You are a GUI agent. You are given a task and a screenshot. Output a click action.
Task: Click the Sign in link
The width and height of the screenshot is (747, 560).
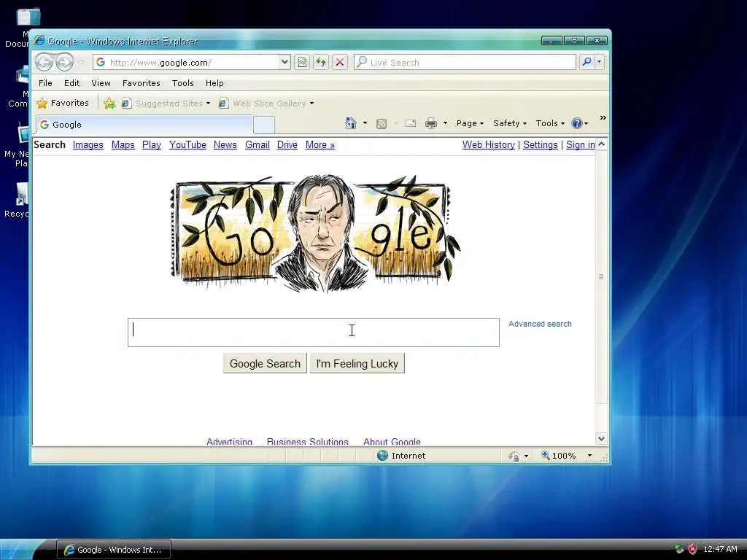[580, 145]
